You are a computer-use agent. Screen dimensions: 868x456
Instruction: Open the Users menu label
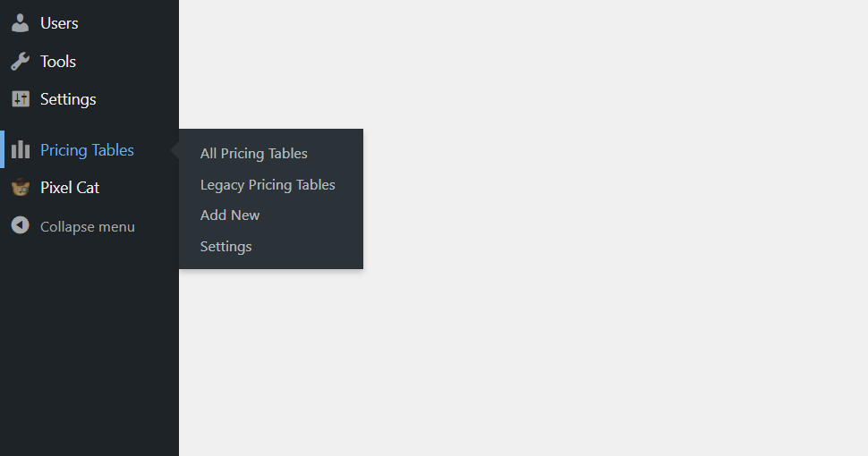coord(59,23)
